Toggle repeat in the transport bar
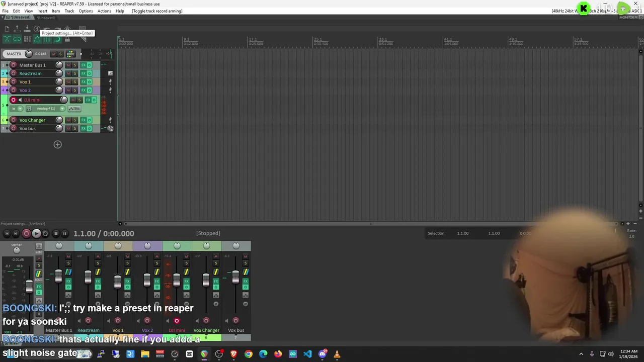This screenshot has width=644, height=362. pyautogui.click(x=45, y=233)
